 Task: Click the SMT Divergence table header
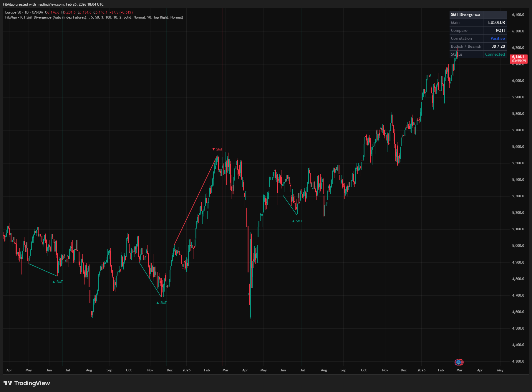(465, 14)
